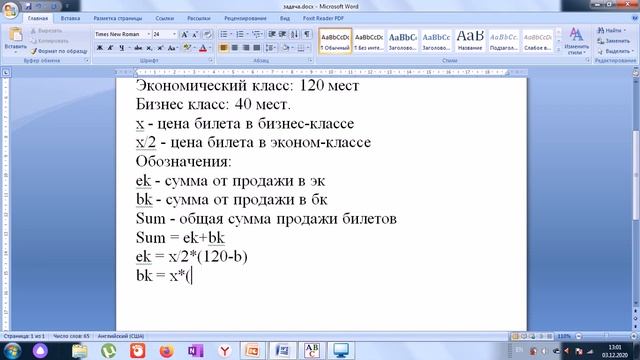Switch to the Вставка (Insert) tab
640x360 pixels.
[x=70, y=18]
